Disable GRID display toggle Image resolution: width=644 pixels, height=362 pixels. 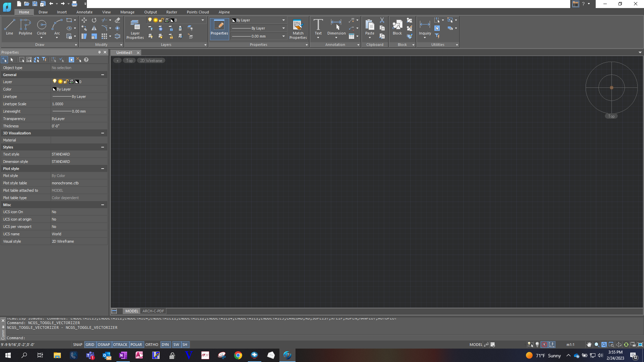pyautogui.click(x=90, y=345)
